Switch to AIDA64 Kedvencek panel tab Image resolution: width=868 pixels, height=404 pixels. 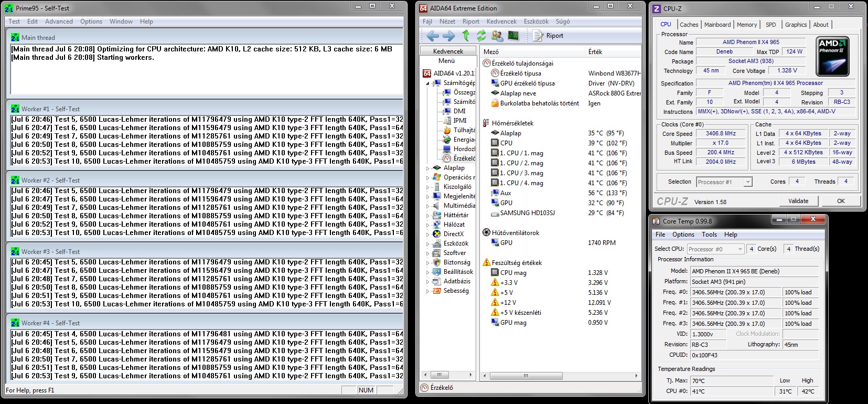coord(448,51)
